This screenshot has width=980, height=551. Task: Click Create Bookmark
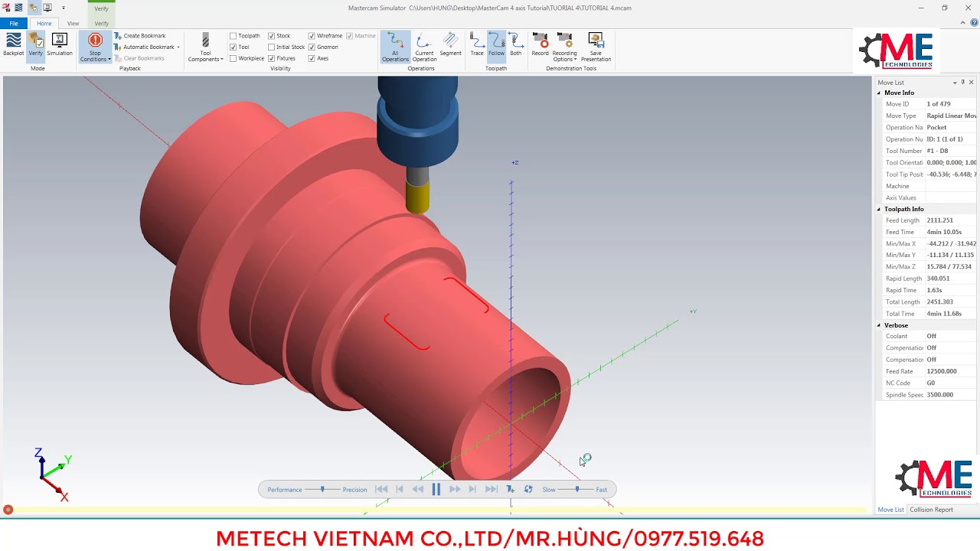click(x=140, y=36)
